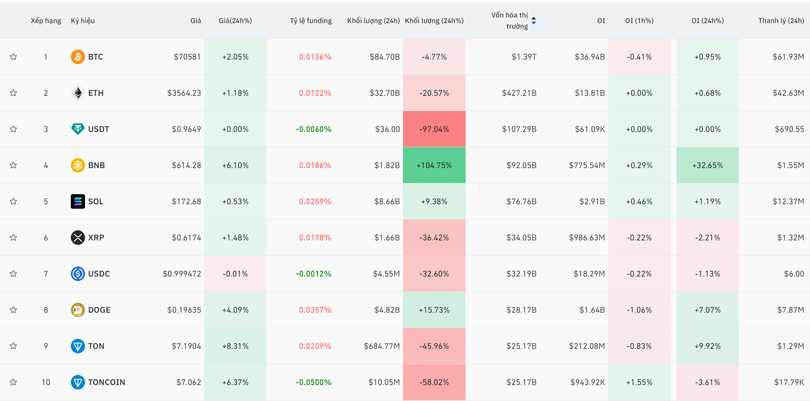Click the Dogecoin DOGE coin icon
Image resolution: width=810 pixels, height=401 pixels.
(77, 310)
